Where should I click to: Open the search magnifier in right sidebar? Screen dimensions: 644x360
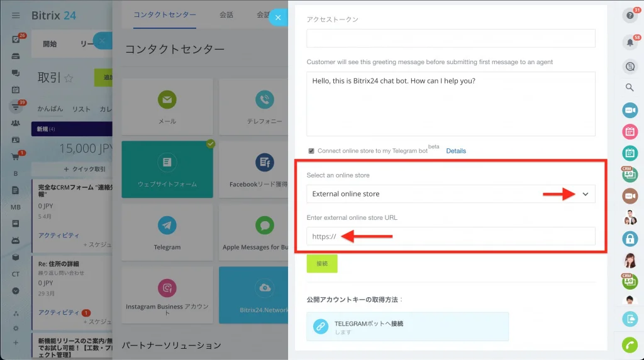(630, 87)
